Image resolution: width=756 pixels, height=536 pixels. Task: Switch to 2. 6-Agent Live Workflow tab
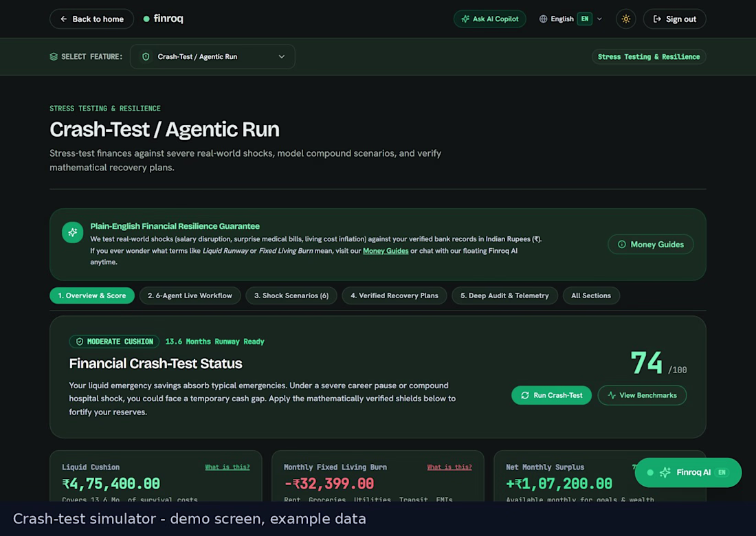[190, 295]
